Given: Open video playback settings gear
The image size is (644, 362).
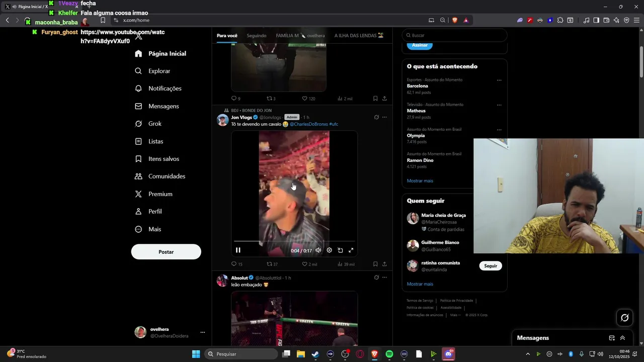Looking at the screenshot, I should point(329,250).
